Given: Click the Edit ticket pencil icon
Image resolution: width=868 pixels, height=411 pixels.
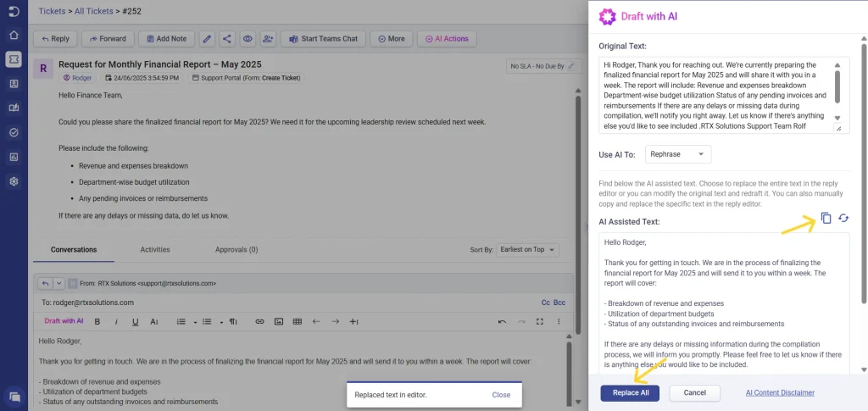Looking at the screenshot, I should (x=207, y=39).
